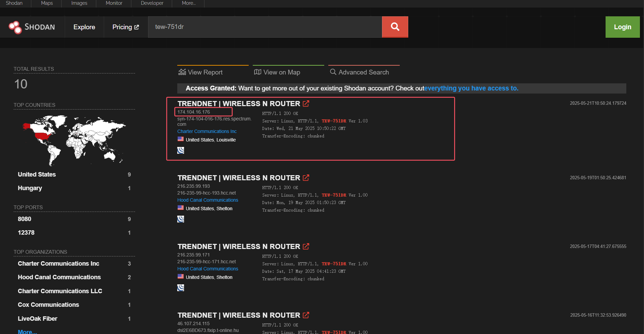Click US flag beside 216.235.99.171 result
644x334 pixels.
(181, 277)
